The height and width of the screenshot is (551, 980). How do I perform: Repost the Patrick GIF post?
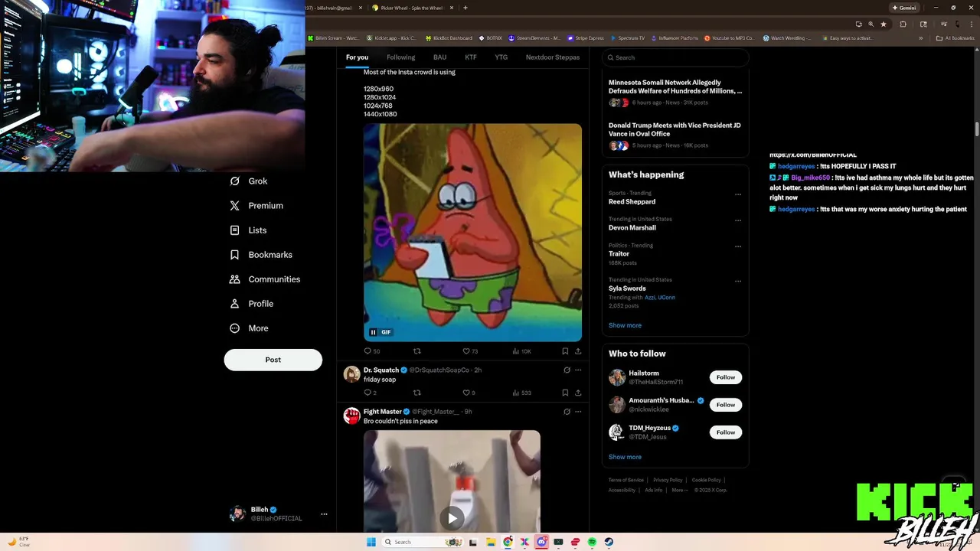417,351
